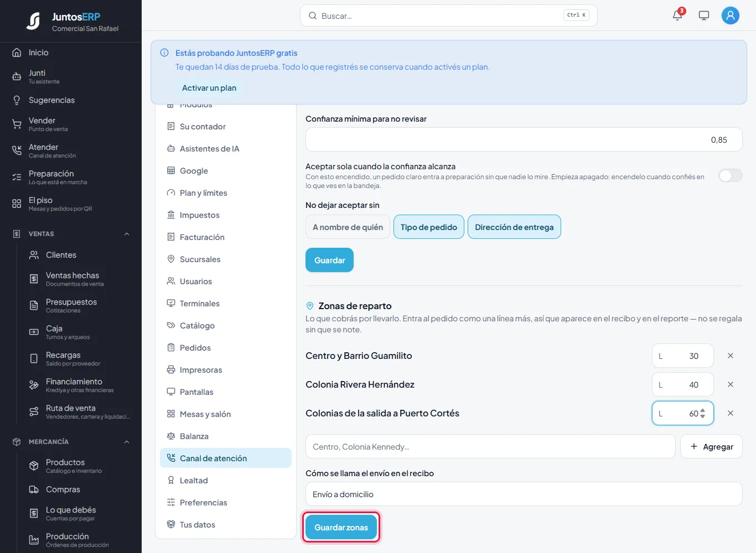Click Guardar zonas button
The image size is (756, 553).
341,528
